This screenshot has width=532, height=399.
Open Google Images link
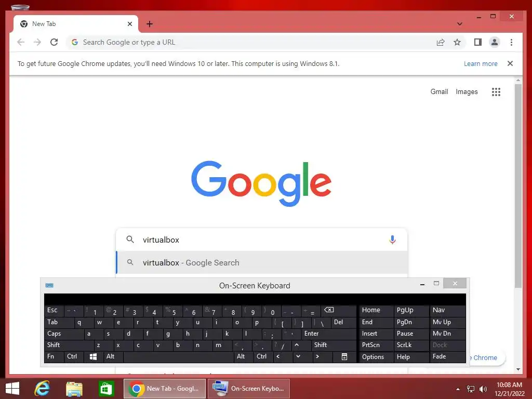pos(467,91)
